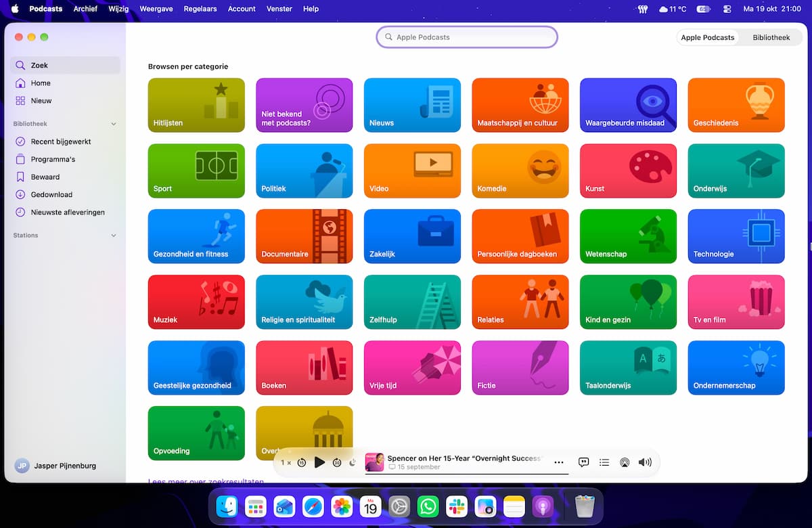
Task: Browse the Hitlijsten category
Action: 196,105
